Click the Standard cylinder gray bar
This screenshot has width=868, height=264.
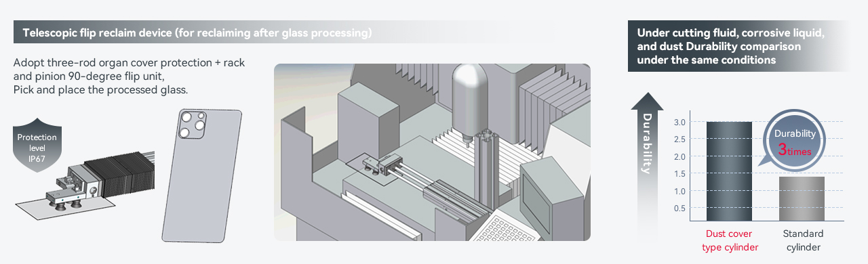point(802,198)
